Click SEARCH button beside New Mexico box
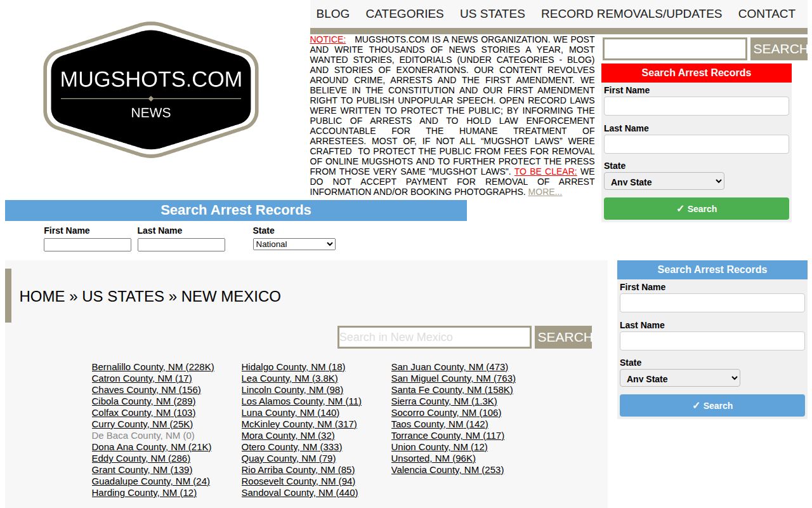The width and height of the screenshot is (812, 508). click(563, 337)
